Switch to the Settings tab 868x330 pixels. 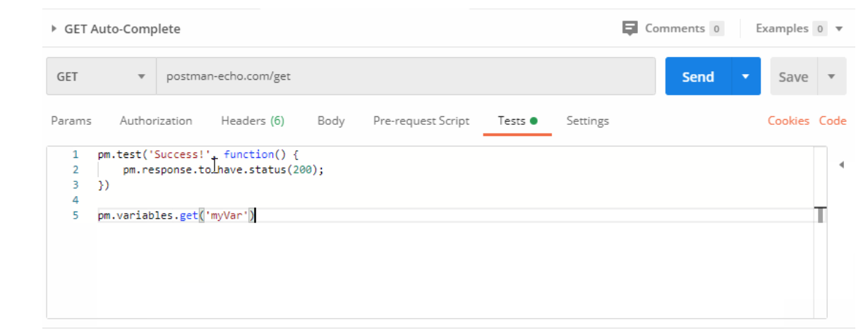587,121
